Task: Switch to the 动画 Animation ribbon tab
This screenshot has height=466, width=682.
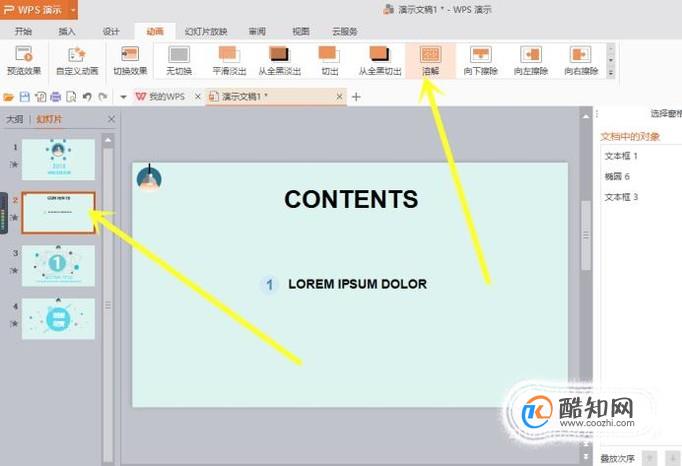Action: [x=155, y=31]
